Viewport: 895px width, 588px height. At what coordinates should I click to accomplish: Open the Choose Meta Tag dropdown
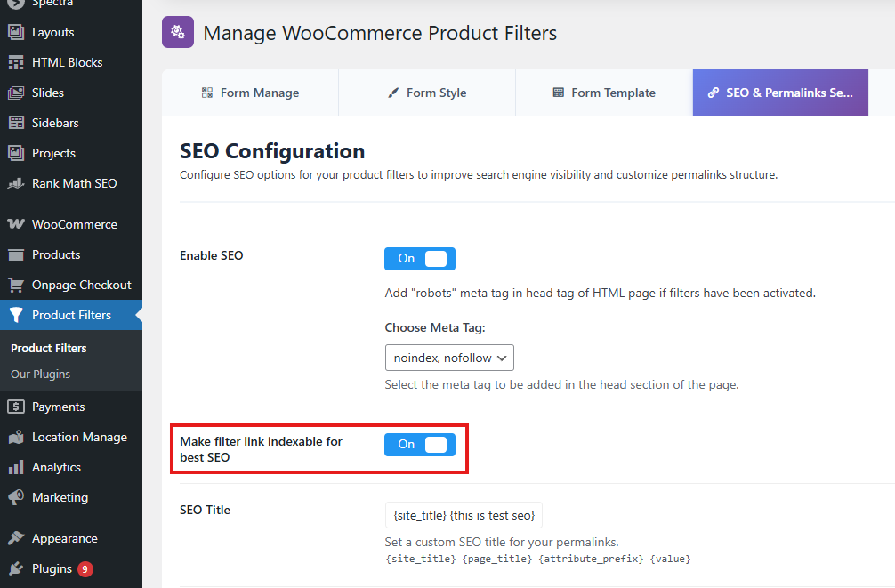point(449,358)
